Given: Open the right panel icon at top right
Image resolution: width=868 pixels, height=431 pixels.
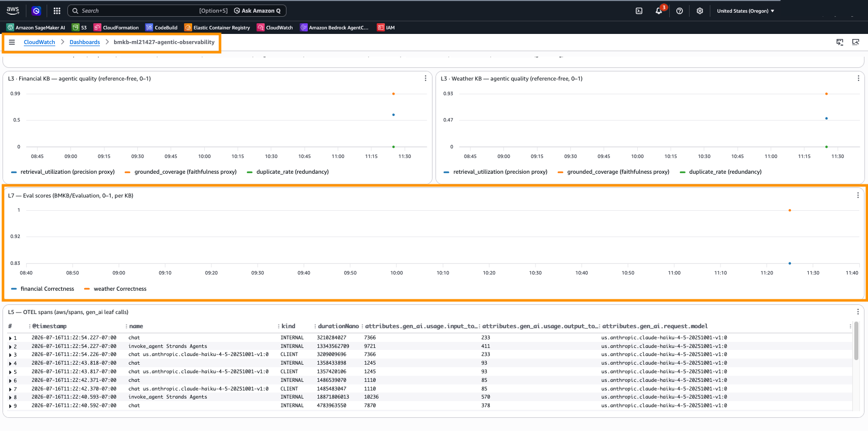Looking at the screenshot, I should coord(855,42).
